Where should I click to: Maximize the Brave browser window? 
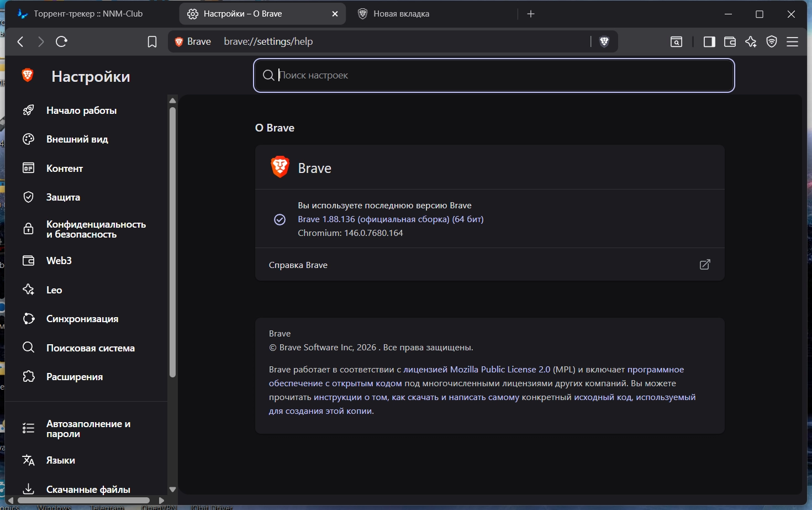[x=760, y=14]
